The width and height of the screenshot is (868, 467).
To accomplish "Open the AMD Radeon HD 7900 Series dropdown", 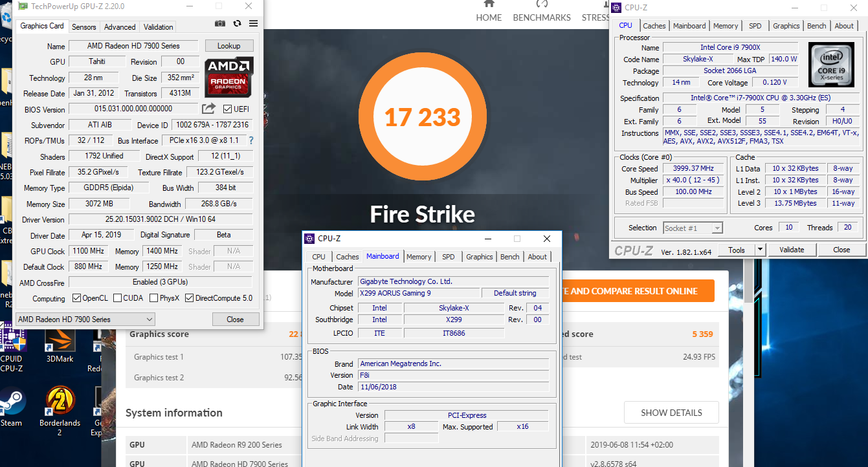I will (85, 319).
